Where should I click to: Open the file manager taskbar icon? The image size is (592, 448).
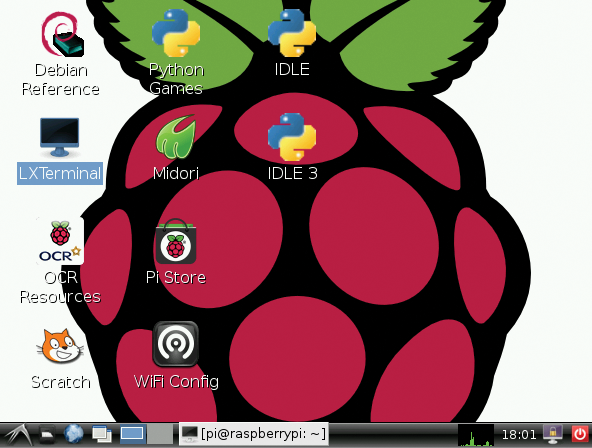(47, 434)
